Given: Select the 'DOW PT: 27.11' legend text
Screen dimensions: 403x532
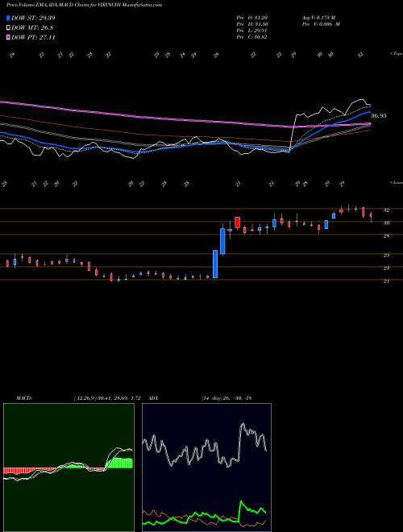Looking at the screenshot, I should (33, 37).
